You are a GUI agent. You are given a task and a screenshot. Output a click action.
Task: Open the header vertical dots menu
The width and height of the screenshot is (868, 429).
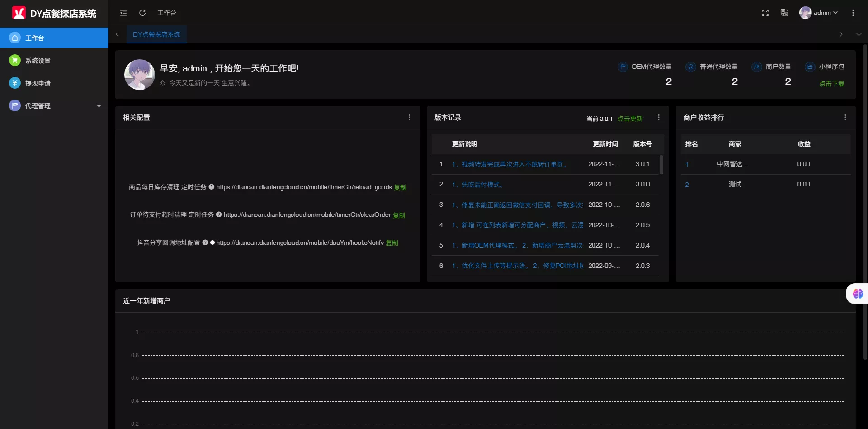point(853,13)
